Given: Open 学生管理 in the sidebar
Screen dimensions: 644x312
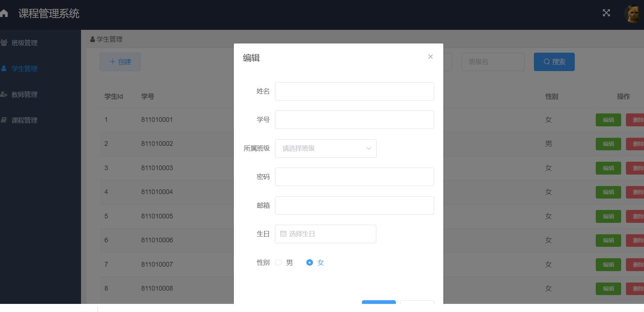Looking at the screenshot, I should (24, 69).
